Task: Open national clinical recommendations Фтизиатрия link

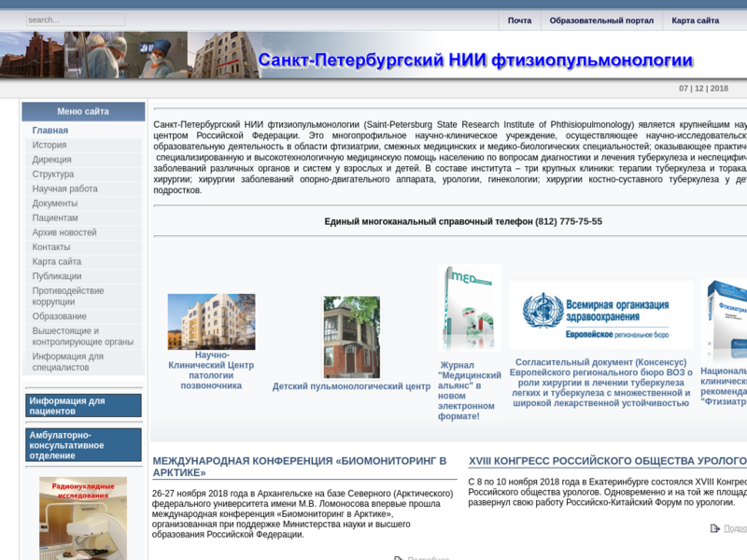Action: pos(724,386)
